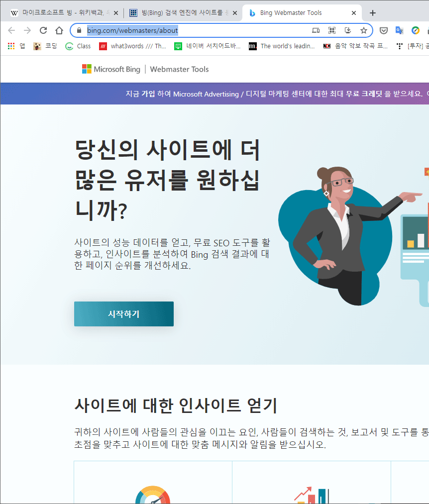
Task: Open a new tab with the plus button
Action: click(x=373, y=13)
